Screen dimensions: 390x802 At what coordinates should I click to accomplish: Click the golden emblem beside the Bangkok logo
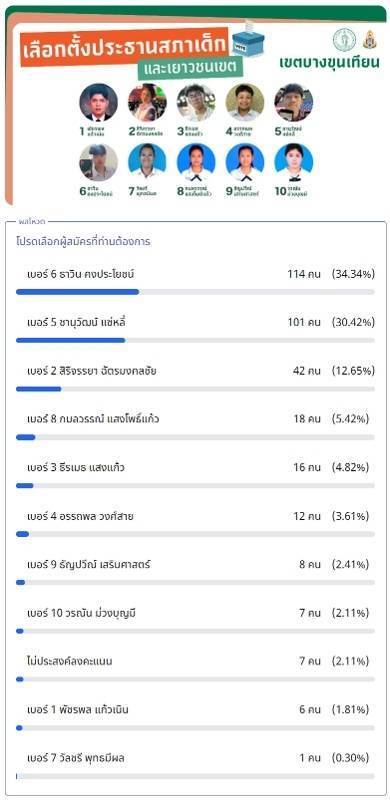369,40
